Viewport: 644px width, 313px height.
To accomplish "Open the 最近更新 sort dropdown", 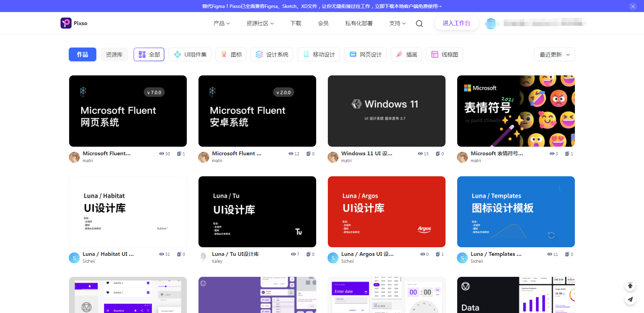I will (555, 54).
